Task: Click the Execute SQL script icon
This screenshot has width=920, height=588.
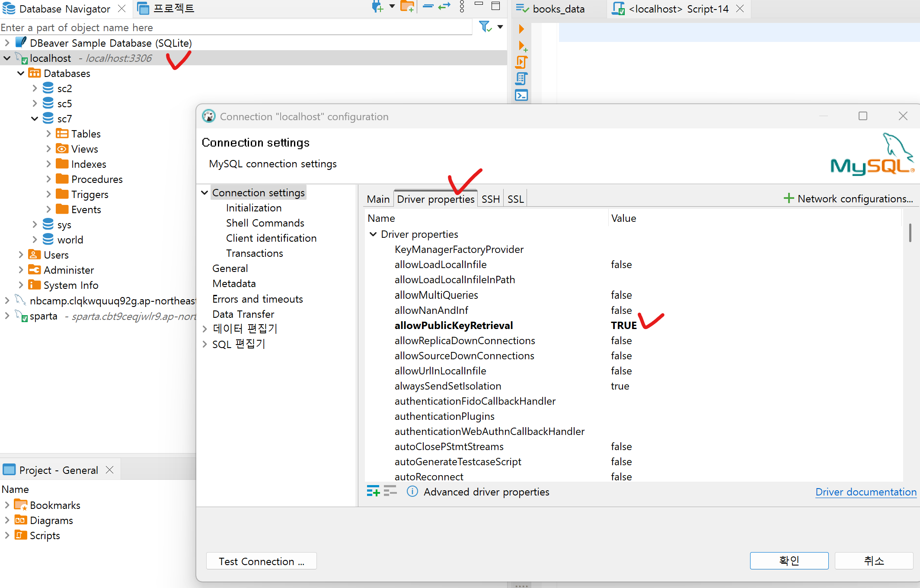Action: [x=521, y=62]
